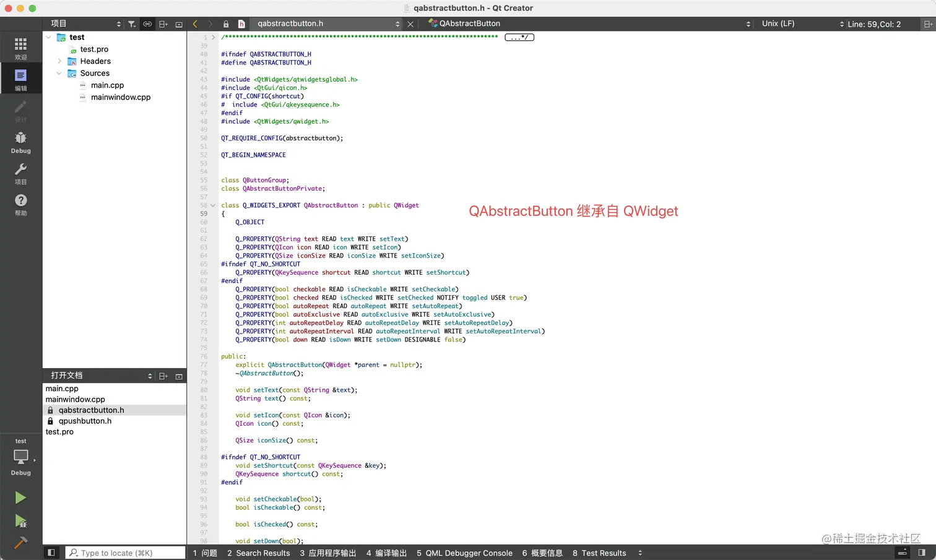Unfold the collapsed comment at line 1

pyautogui.click(x=214, y=37)
